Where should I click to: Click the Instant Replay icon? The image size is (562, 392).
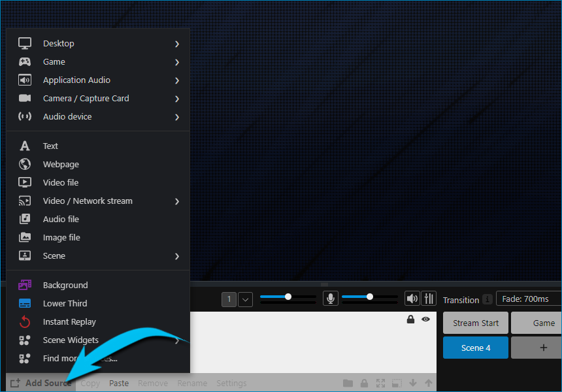pos(25,321)
